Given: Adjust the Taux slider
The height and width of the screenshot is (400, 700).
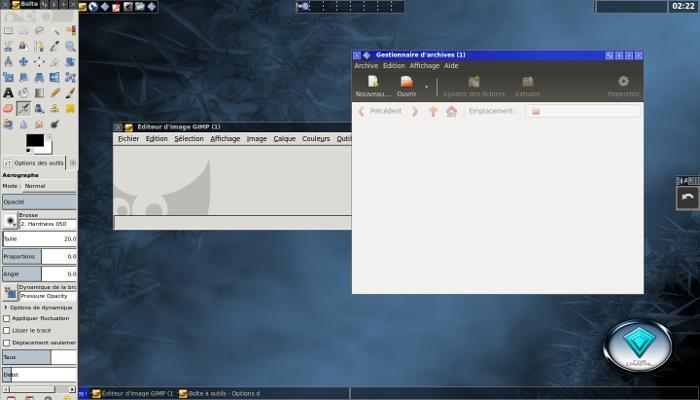Looking at the screenshot, I should coord(39,357).
